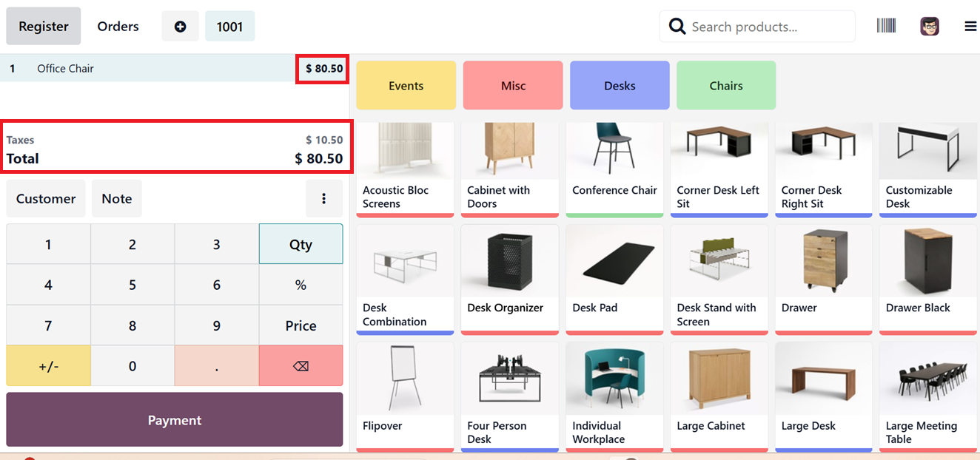Select the Desk Organizer product tile
The image size is (980, 460).
pos(509,280)
